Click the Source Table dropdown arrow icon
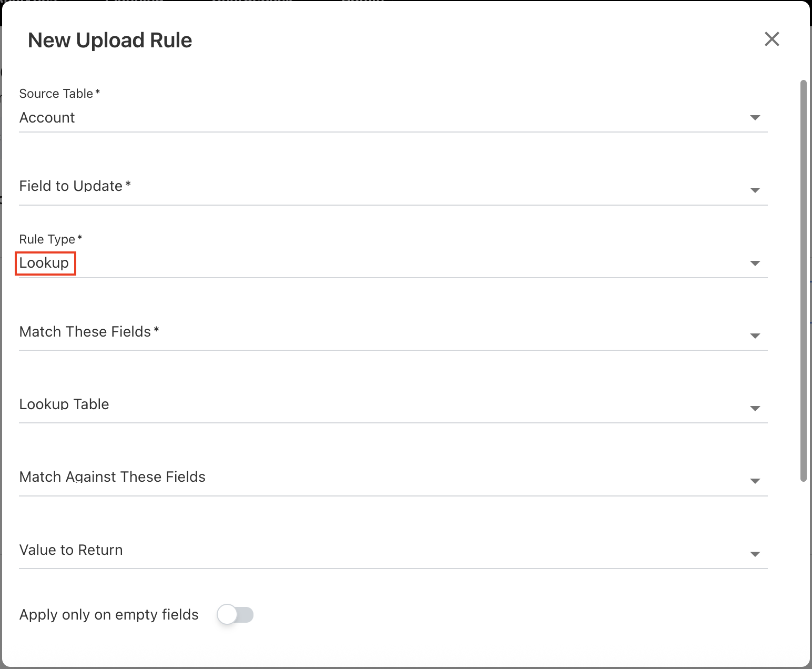The width and height of the screenshot is (812, 669). 755,118
